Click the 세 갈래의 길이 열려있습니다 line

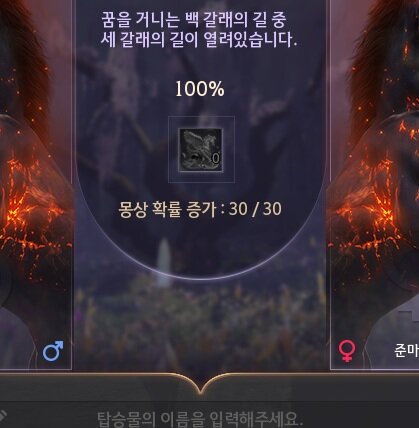pos(199,40)
